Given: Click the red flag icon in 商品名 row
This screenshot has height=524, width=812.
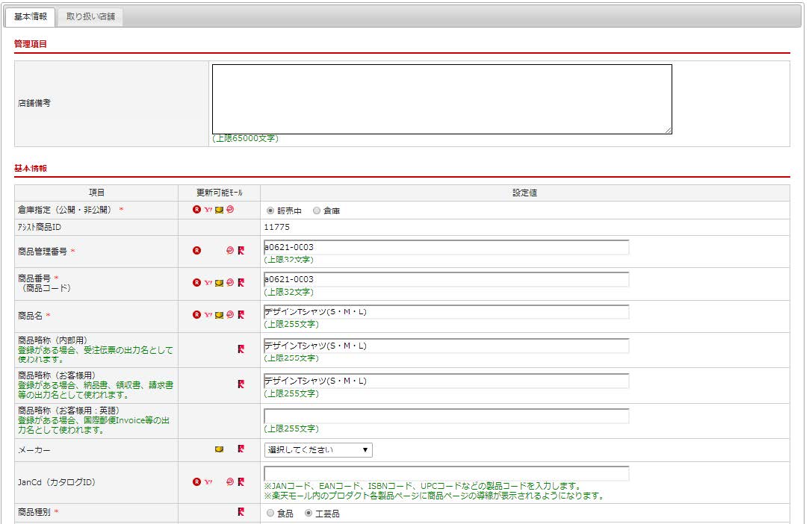Looking at the screenshot, I should click(241, 315).
